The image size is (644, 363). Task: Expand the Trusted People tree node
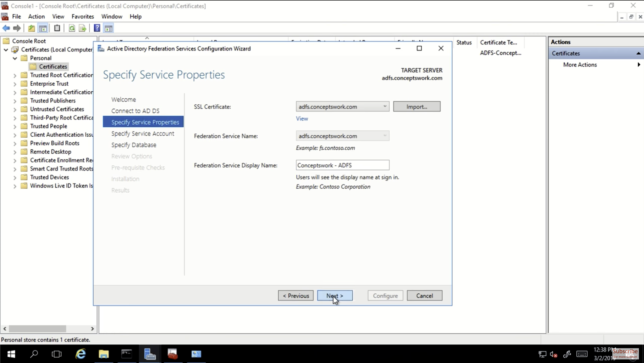point(15,126)
